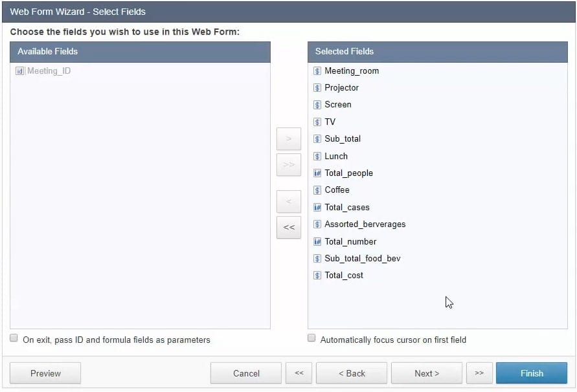This screenshot has height=392, width=577.
Task: Skip to the last wizard step
Action: (479, 373)
